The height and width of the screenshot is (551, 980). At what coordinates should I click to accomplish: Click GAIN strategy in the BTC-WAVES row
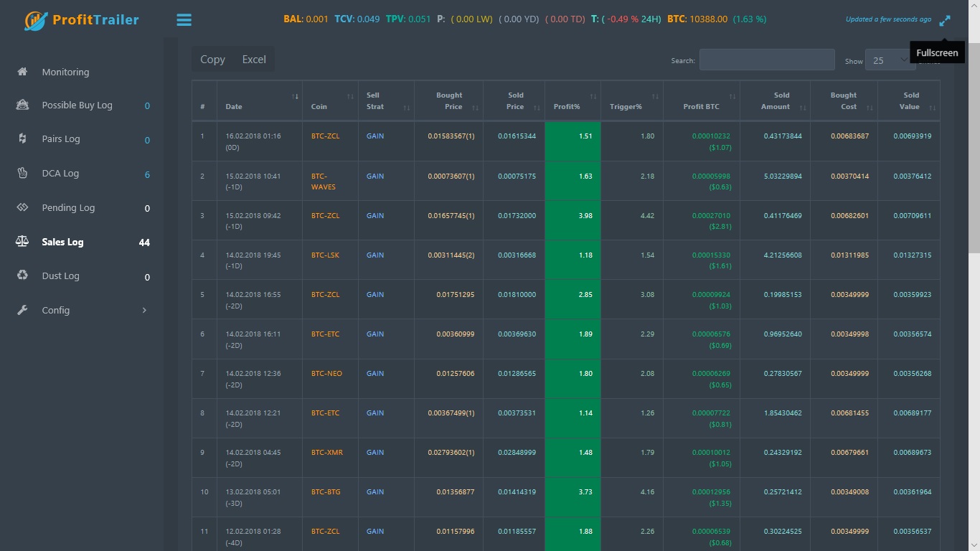point(375,176)
